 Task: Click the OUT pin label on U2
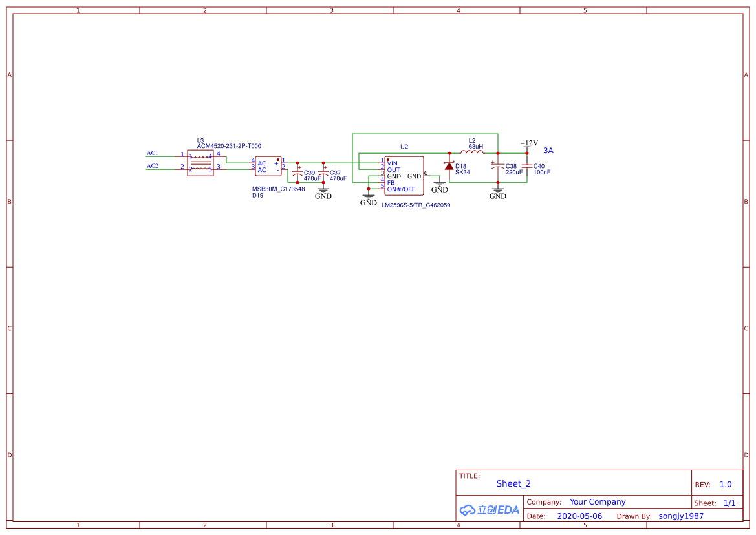[x=393, y=170]
